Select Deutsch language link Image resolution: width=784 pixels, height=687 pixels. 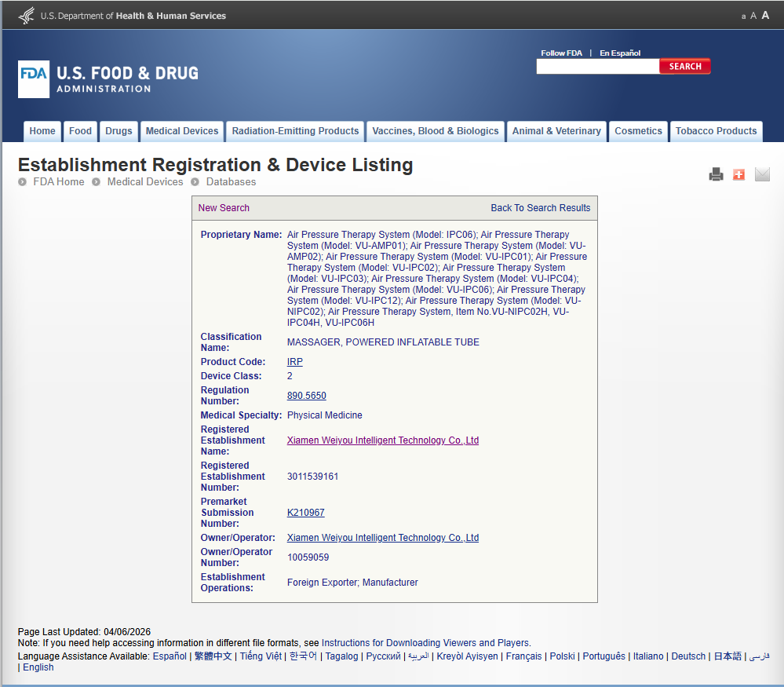pos(688,656)
